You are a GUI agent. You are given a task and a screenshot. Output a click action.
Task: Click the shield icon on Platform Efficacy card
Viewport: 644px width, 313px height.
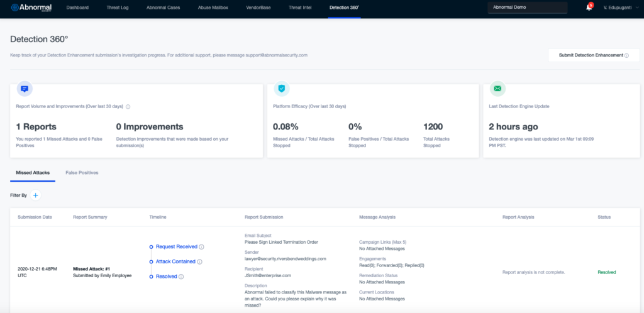pyautogui.click(x=281, y=88)
